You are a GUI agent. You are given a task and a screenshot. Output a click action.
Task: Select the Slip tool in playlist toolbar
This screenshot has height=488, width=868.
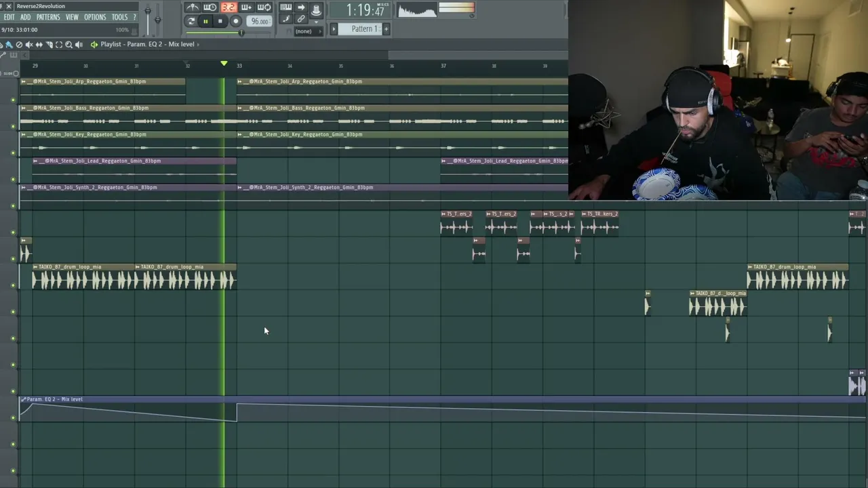(x=39, y=45)
